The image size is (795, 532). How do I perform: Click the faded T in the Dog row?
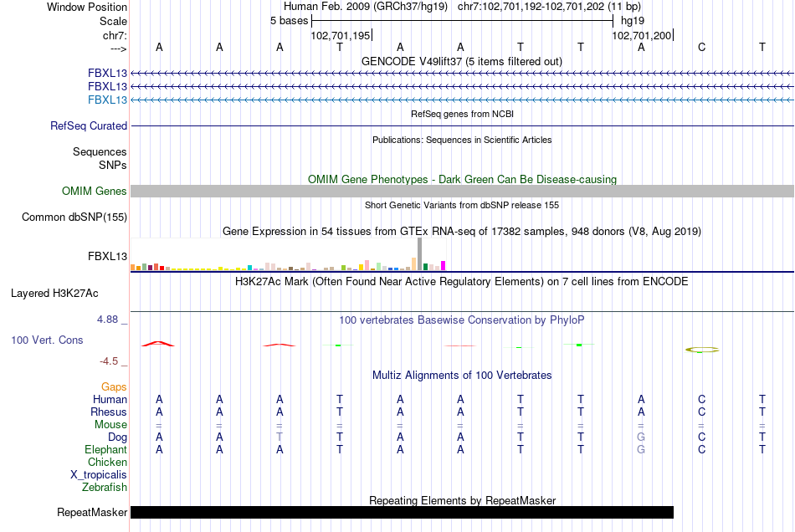[x=280, y=437]
